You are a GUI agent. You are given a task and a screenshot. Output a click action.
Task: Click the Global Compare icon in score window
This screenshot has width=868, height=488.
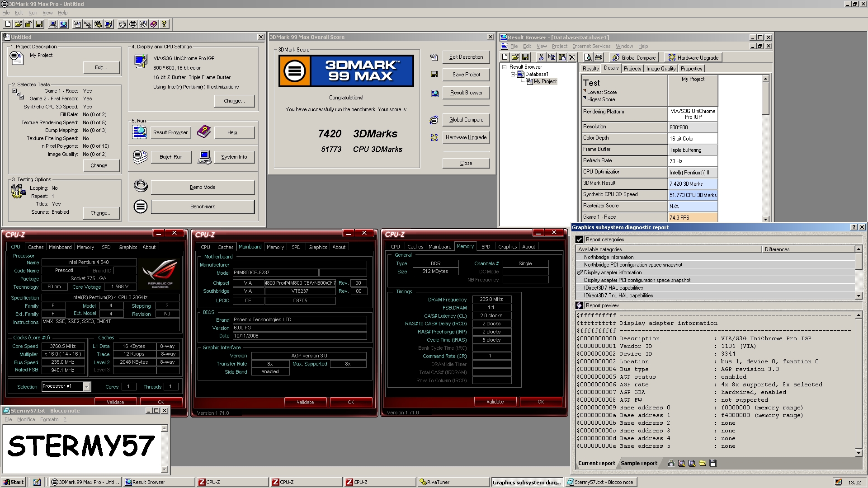click(x=434, y=120)
